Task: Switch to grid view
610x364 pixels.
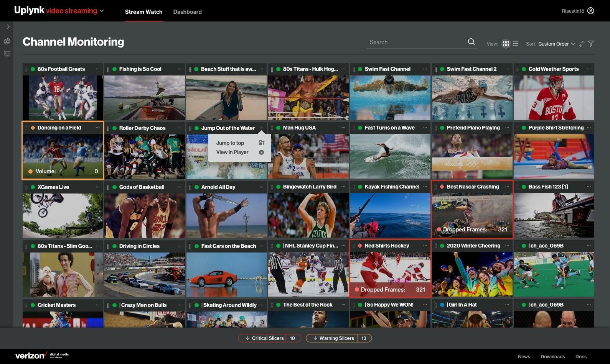Action: [x=506, y=44]
